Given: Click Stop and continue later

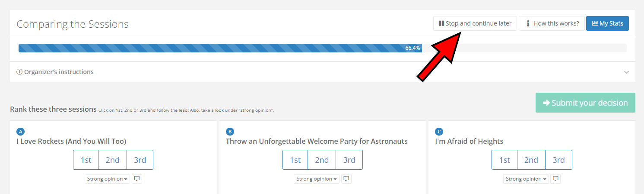Looking at the screenshot, I should 475,23.
